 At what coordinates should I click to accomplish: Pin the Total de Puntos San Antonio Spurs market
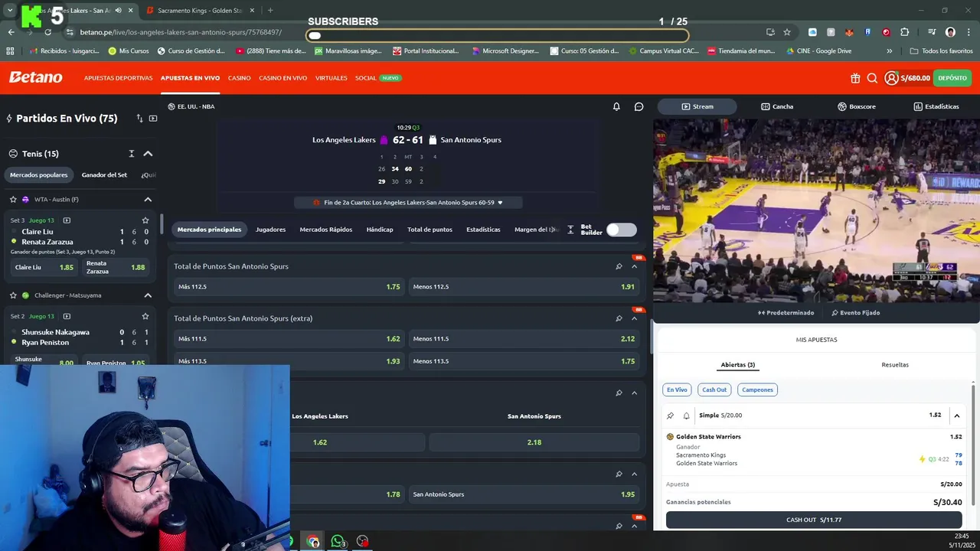(x=619, y=266)
